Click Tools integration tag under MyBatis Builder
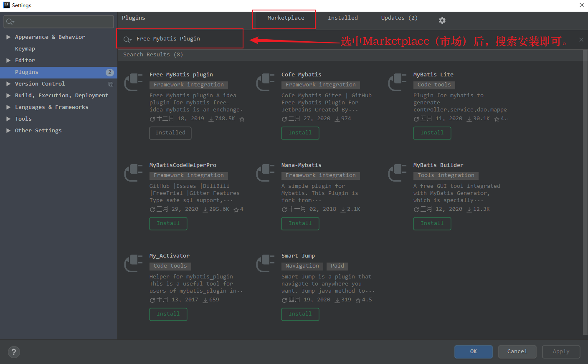Screen dimensions: 588x364 click(446, 176)
